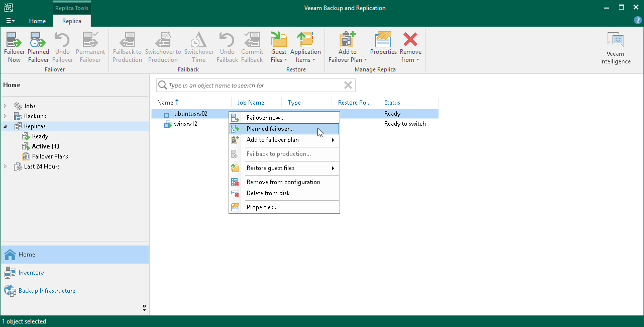Click the navigation pane overflow chevron
The width and height of the screenshot is (644, 327).
pos(144,306)
